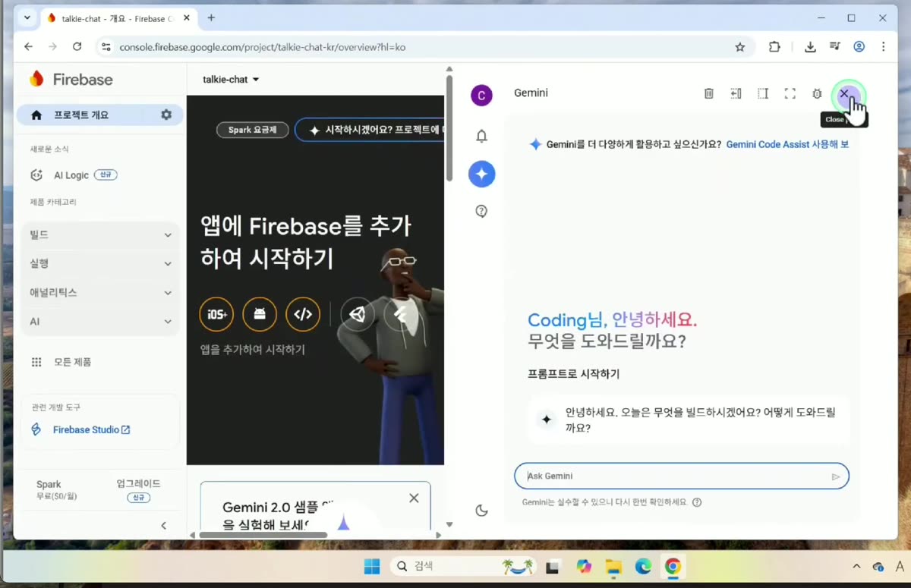Click the 시작하시겠어요 prompt button
The image size is (911, 588).
pos(370,130)
